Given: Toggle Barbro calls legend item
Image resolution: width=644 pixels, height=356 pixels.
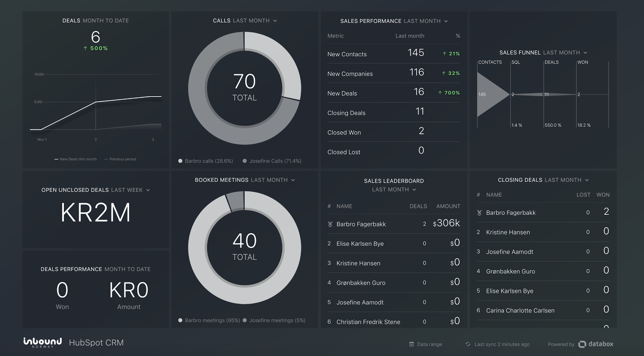Looking at the screenshot, I should pyautogui.click(x=206, y=161).
